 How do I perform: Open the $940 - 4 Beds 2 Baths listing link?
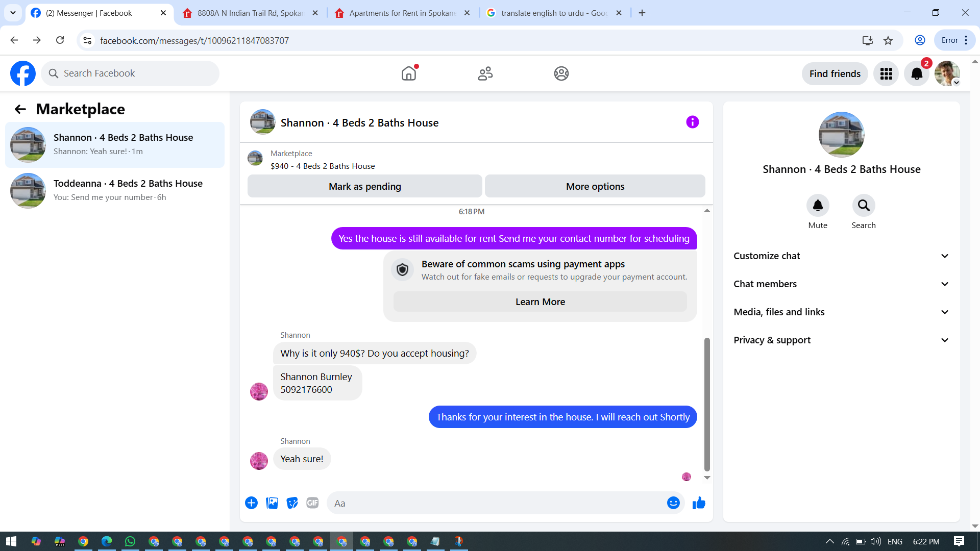(x=323, y=166)
